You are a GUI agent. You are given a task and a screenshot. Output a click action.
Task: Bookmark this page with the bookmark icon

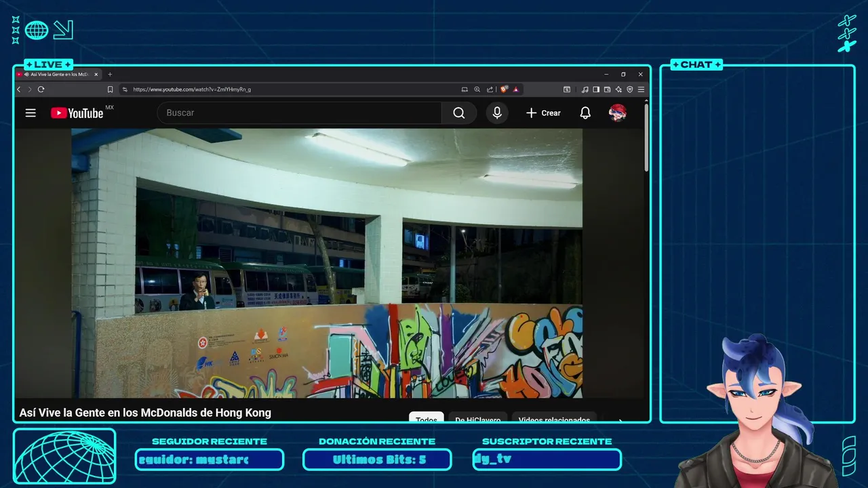110,89
